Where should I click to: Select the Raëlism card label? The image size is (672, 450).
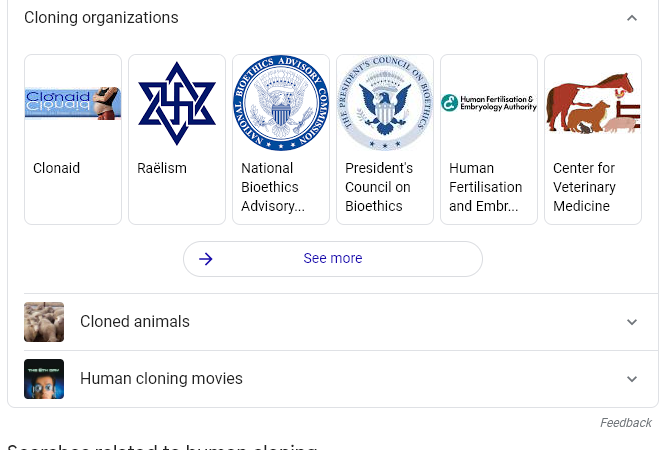(x=162, y=168)
